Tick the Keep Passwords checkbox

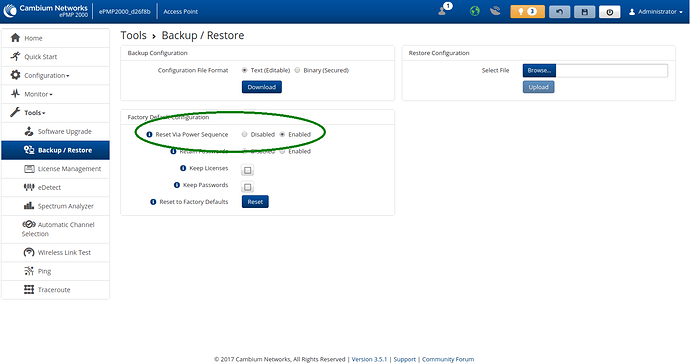[x=248, y=187]
